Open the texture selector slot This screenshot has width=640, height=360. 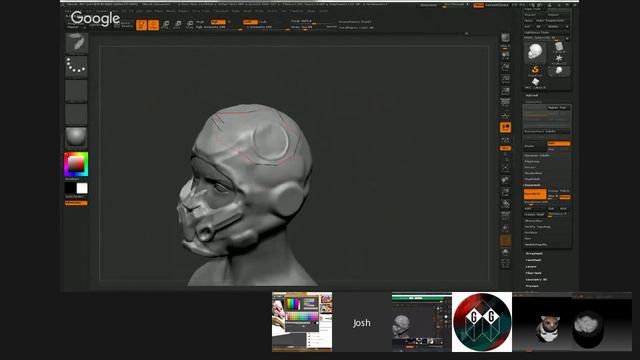pos(76,114)
